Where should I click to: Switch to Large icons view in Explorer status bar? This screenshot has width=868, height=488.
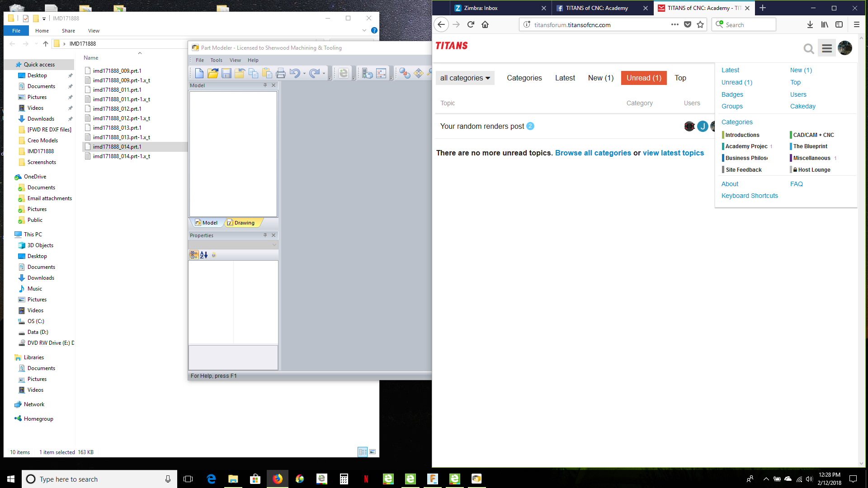coord(373,452)
